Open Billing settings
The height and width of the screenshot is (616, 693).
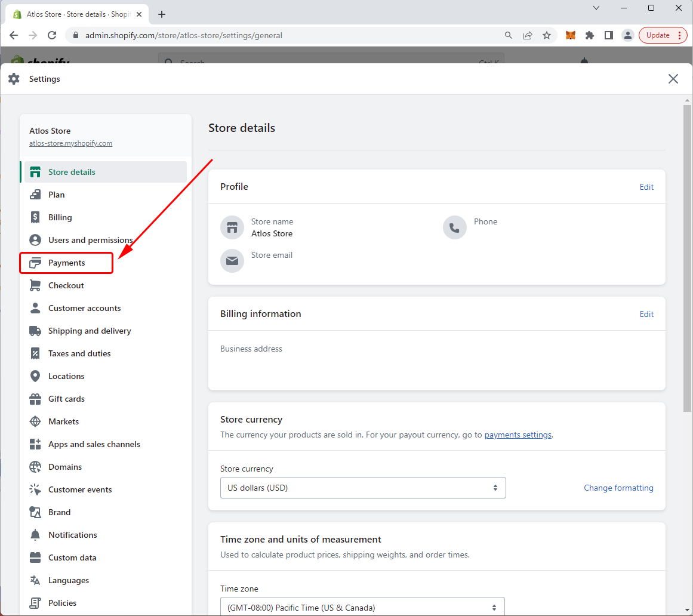point(106,217)
